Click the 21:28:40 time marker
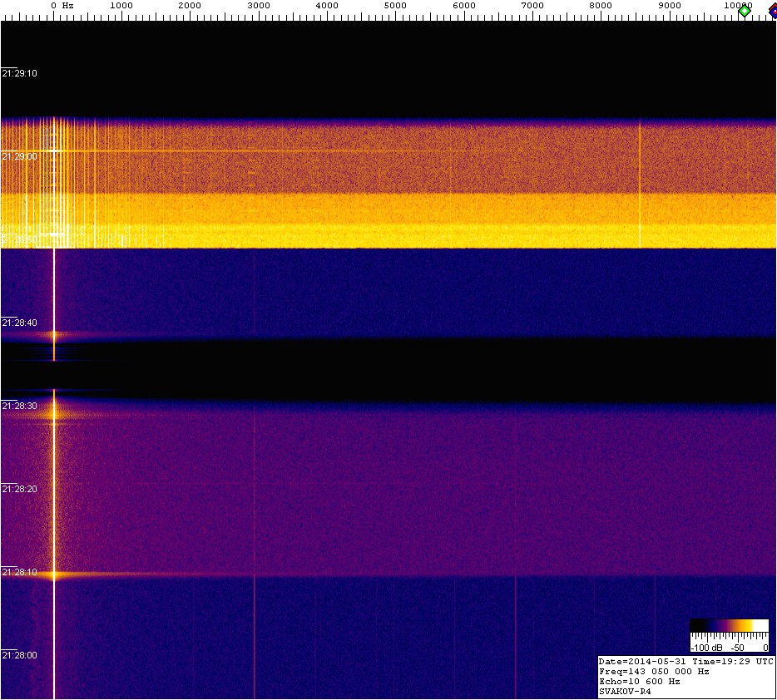 [19, 323]
